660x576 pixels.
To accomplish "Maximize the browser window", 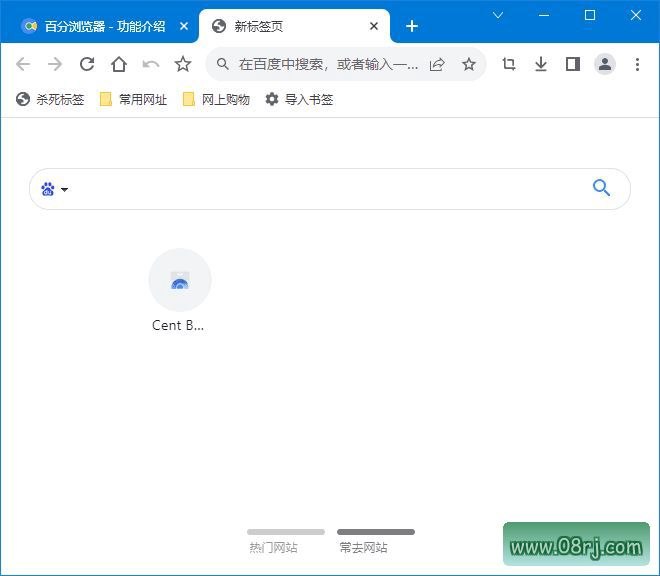I will point(590,16).
